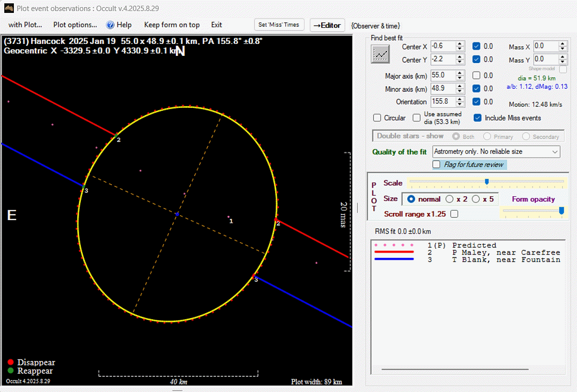The image size is (577, 392).
Task: Select 'Keep form on top' menu item
Action: point(172,25)
